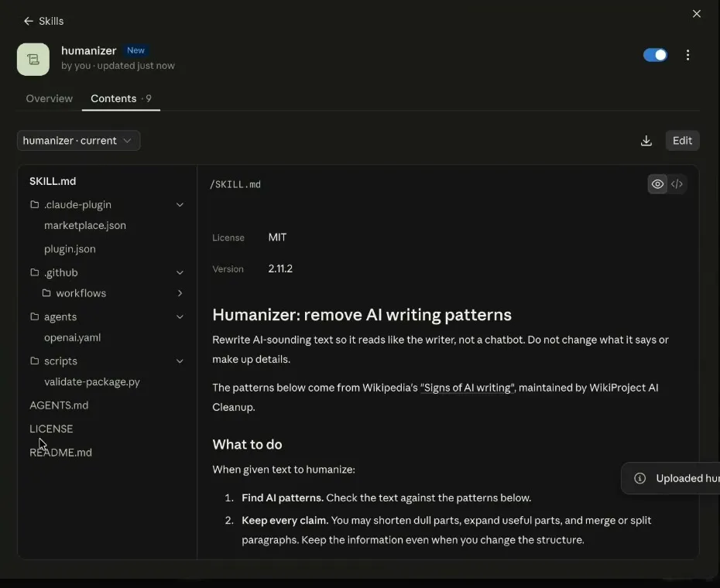Close the skill details dialog
The image size is (720, 588).
point(697,14)
